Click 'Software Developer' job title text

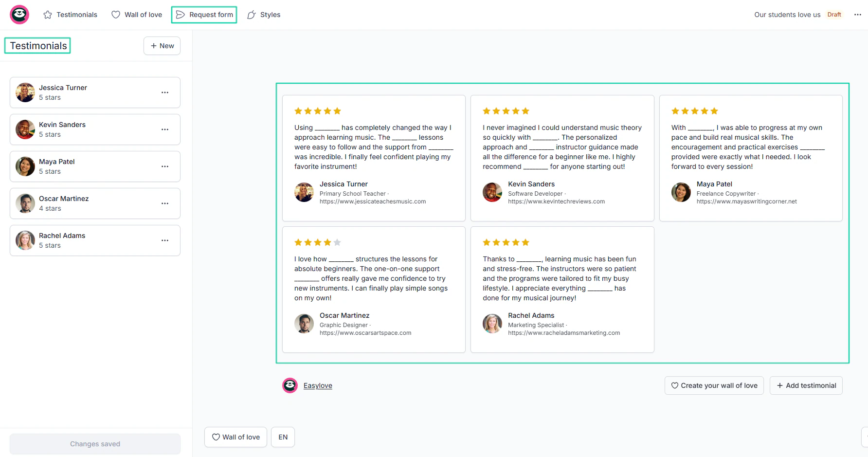535,194
